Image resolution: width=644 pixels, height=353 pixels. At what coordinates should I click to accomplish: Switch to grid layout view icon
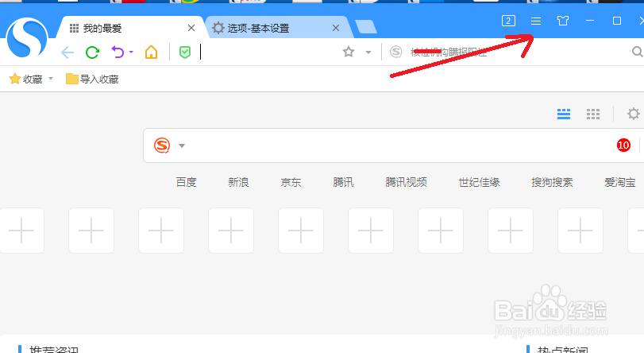tap(592, 114)
